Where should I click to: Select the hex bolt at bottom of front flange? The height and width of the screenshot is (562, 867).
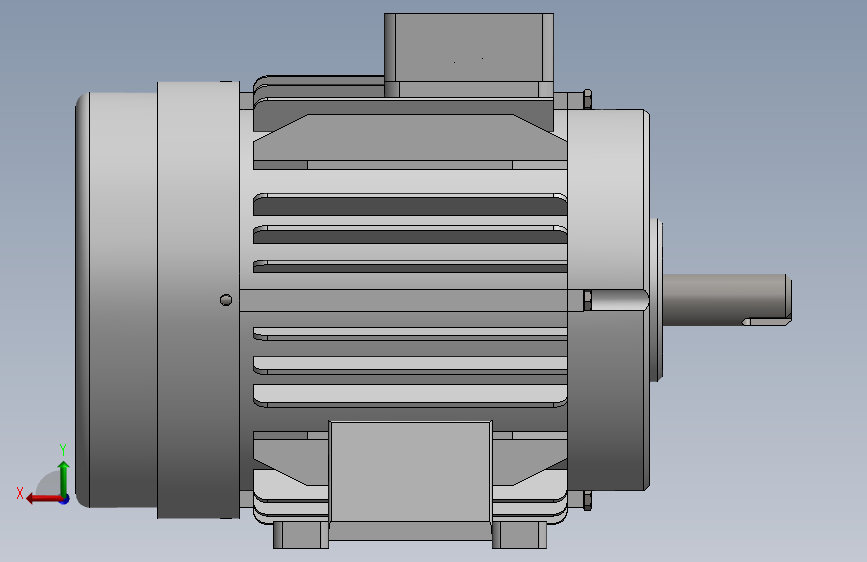point(587,501)
